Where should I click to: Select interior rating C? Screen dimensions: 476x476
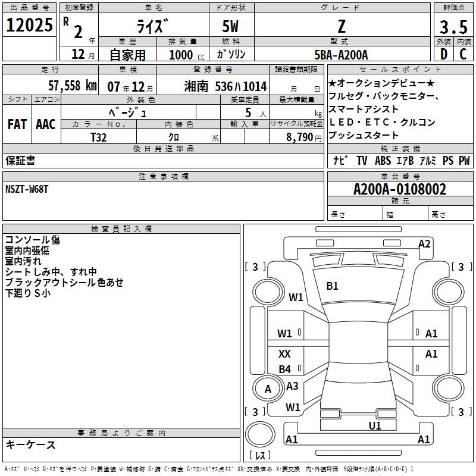coord(463,54)
